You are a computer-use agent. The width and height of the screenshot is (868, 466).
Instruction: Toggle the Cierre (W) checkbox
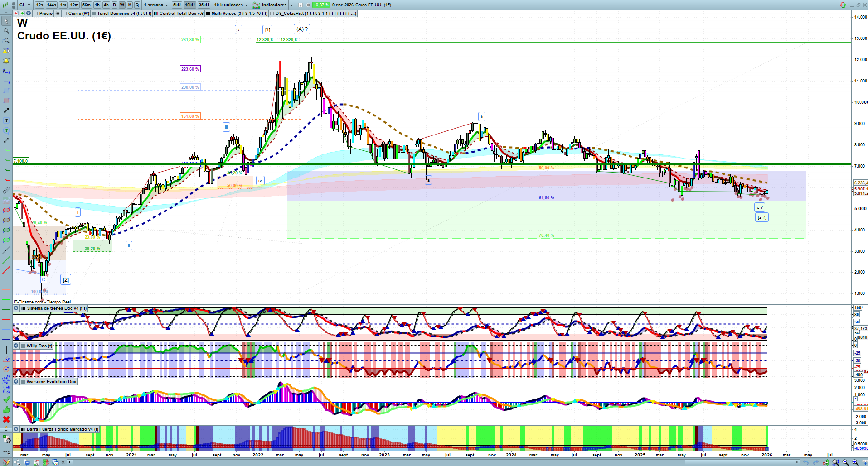(x=65, y=14)
